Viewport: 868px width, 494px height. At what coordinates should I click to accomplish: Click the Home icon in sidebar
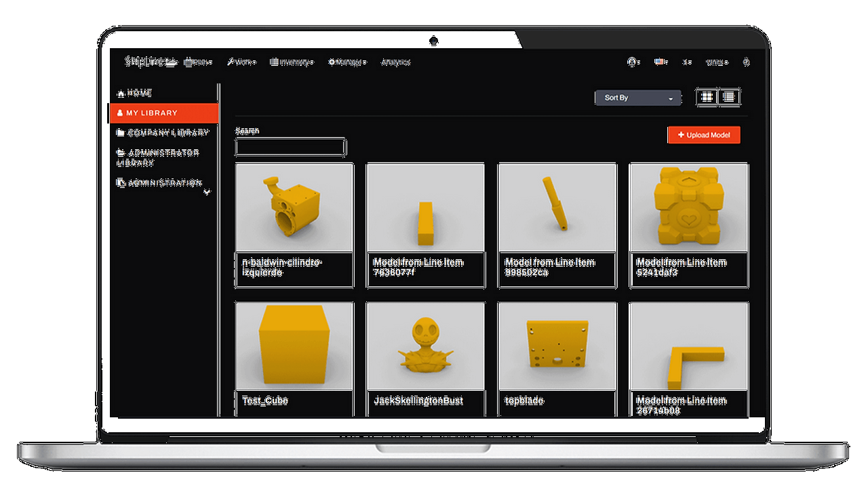click(121, 94)
